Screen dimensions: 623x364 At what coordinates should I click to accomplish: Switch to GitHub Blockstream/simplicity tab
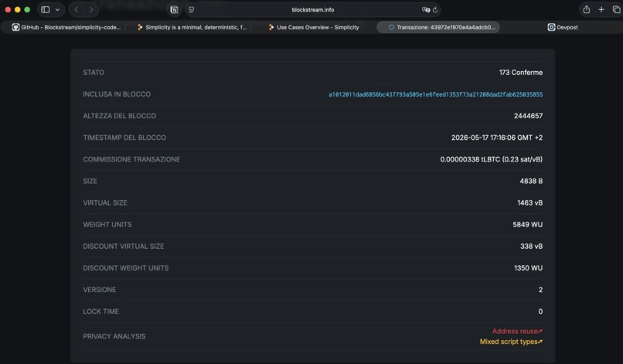66,27
